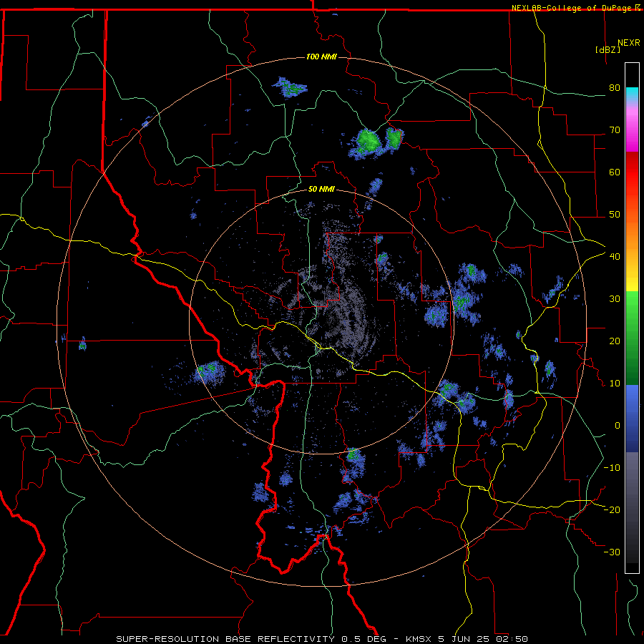Click the '-30' value on the dBZ scale
Screen dimensions: 644x644
tap(612, 552)
